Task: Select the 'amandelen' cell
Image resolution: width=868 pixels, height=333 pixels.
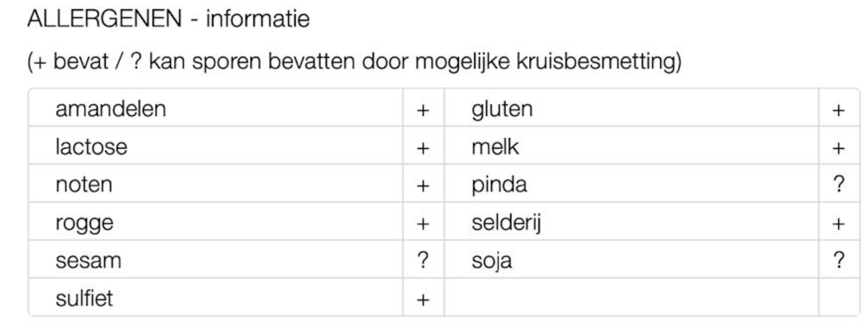Action: click(x=111, y=110)
